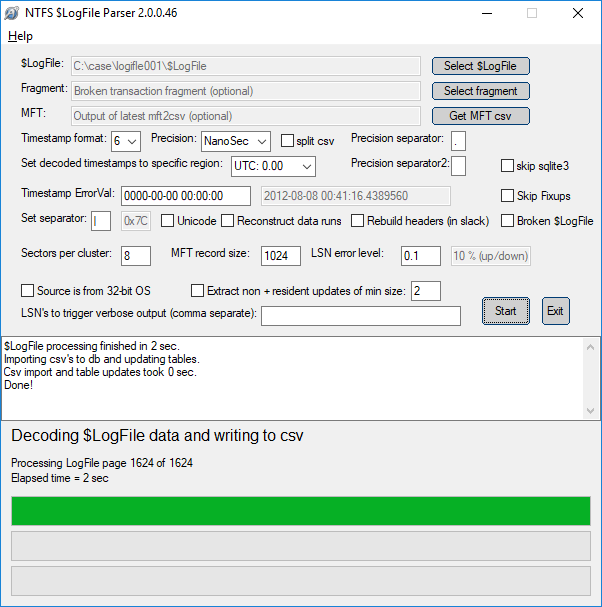Image resolution: width=602 pixels, height=607 pixels.
Task: Click the Sectors per cluster field
Action: pyautogui.click(x=136, y=256)
